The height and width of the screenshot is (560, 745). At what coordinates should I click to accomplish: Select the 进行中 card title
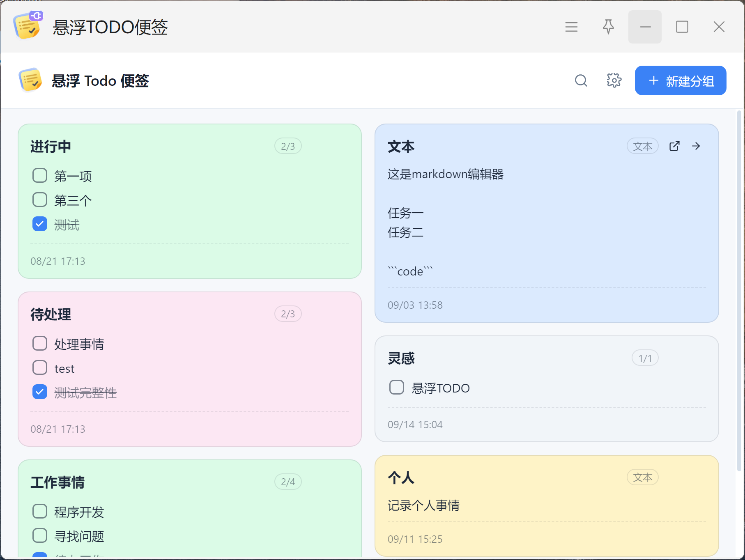51,147
